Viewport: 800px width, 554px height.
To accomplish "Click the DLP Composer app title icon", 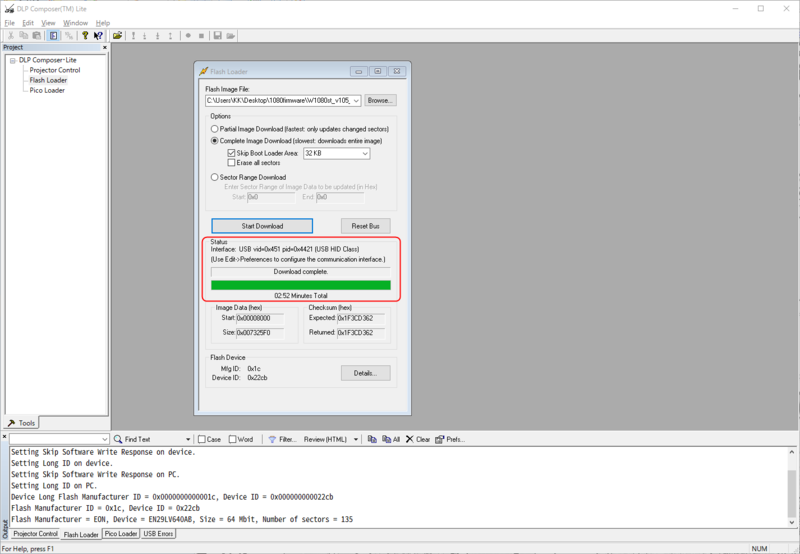I will coord(9,9).
